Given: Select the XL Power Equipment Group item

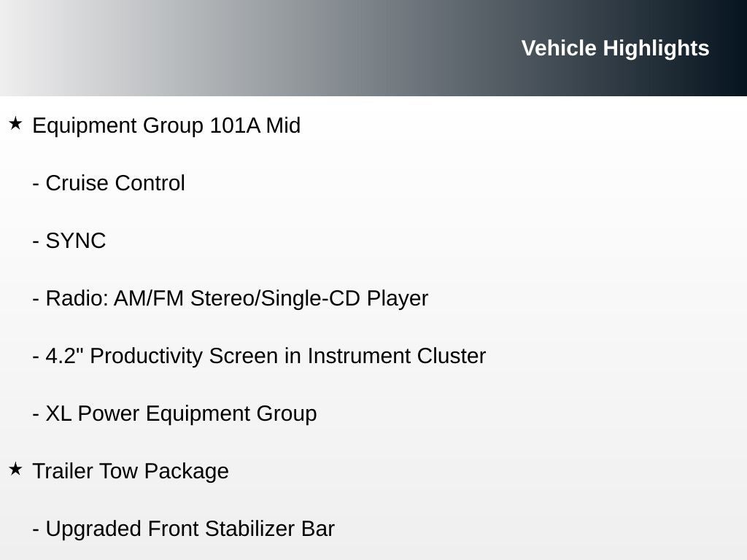Looking at the screenshot, I should [x=174, y=414].
